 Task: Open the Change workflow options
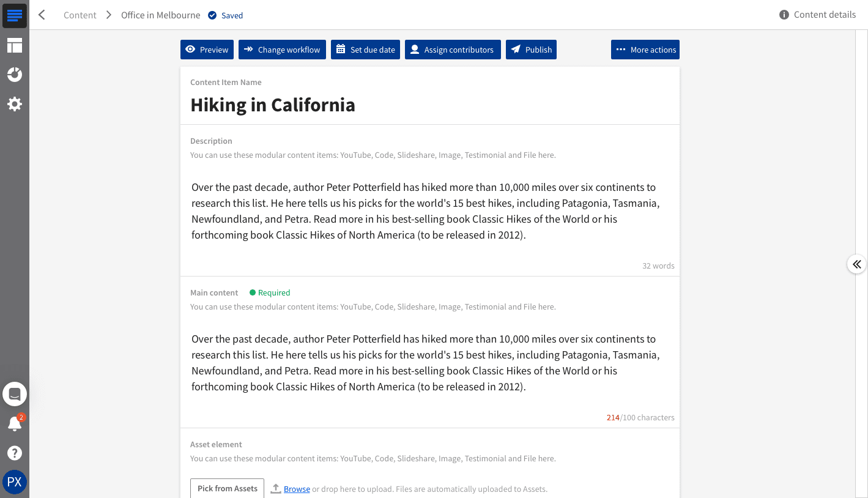282,50
